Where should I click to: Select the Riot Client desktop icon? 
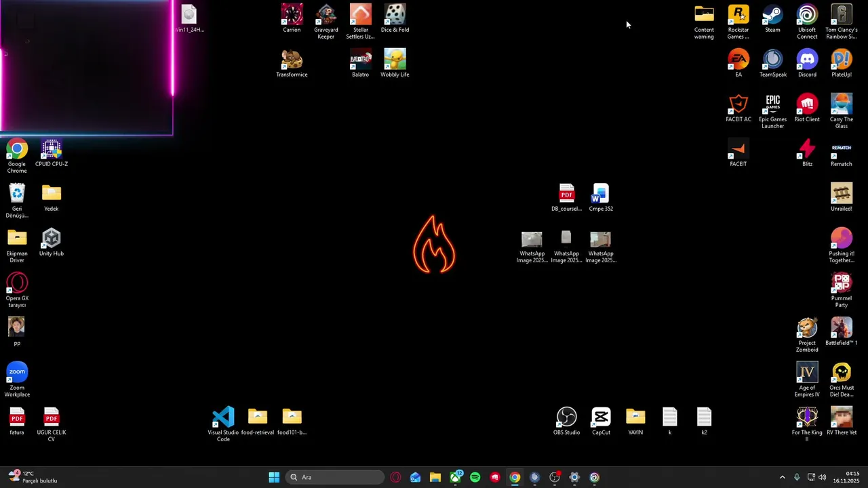point(807,108)
